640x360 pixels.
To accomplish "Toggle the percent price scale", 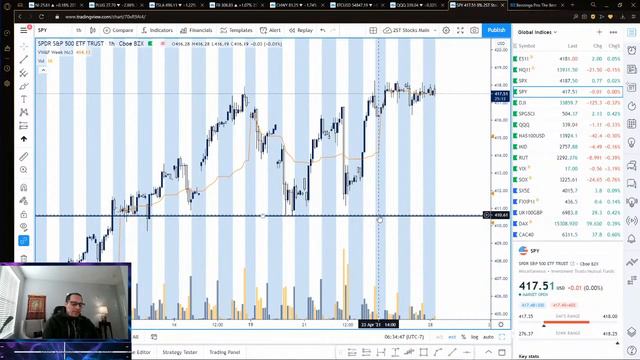I will [464, 337].
